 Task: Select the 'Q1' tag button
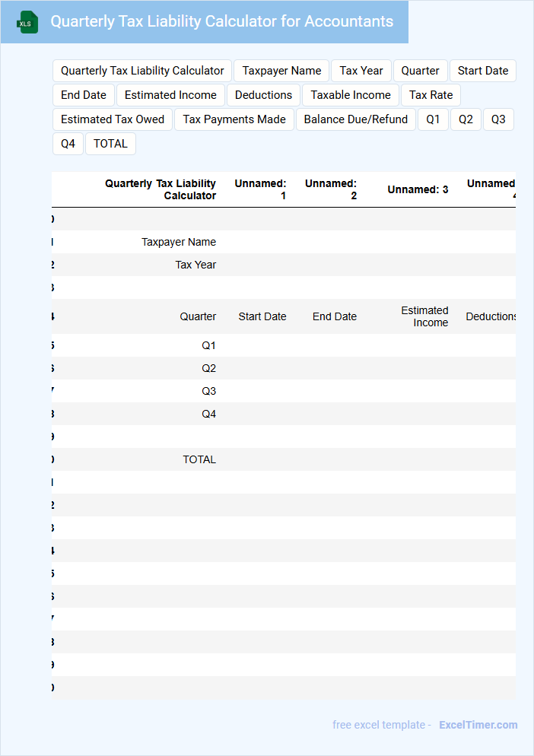tap(433, 119)
